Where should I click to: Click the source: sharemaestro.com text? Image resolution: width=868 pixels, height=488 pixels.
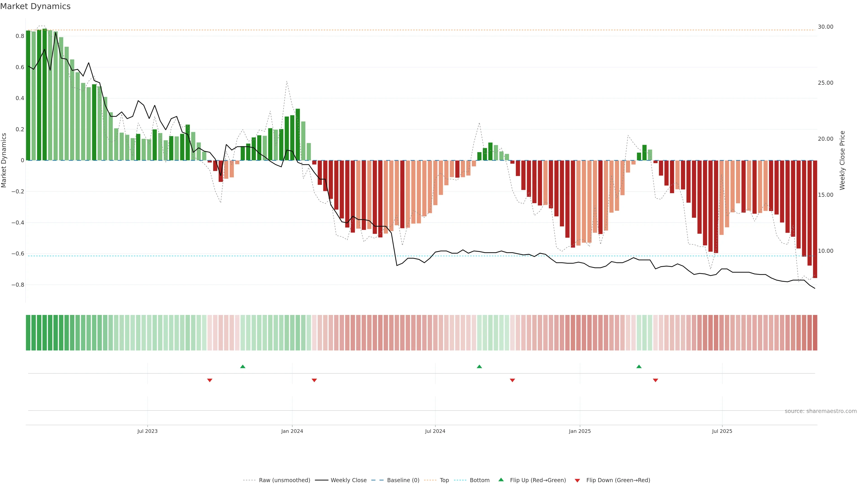(821, 411)
